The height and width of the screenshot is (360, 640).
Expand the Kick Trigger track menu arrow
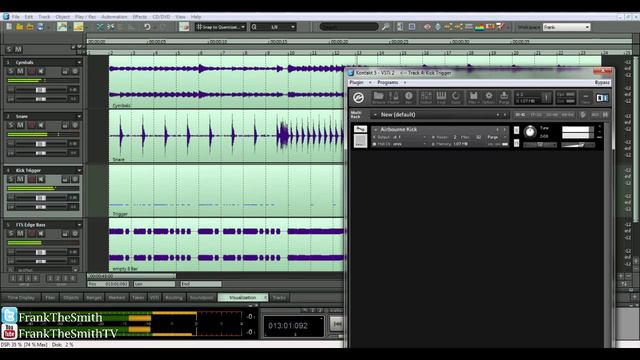pyautogui.click(x=79, y=170)
